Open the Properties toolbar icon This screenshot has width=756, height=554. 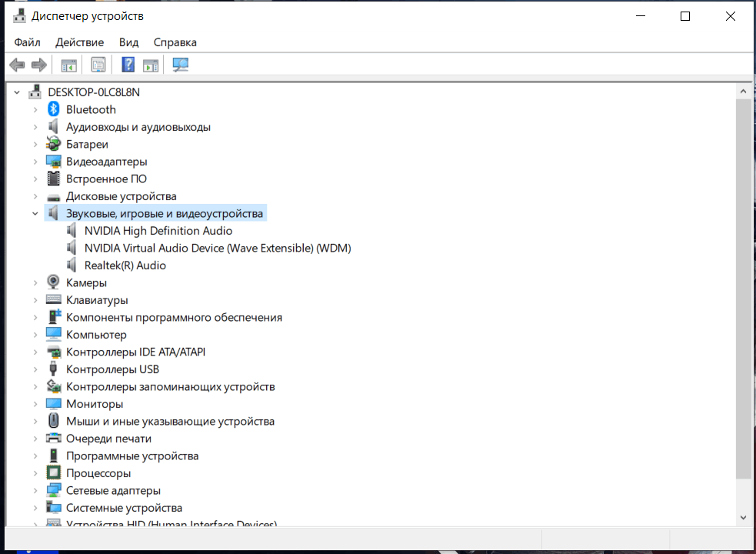tap(98, 65)
